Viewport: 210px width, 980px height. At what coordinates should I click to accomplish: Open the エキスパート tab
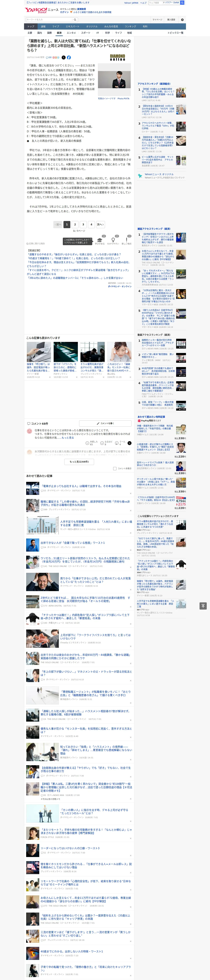pos(72,27)
